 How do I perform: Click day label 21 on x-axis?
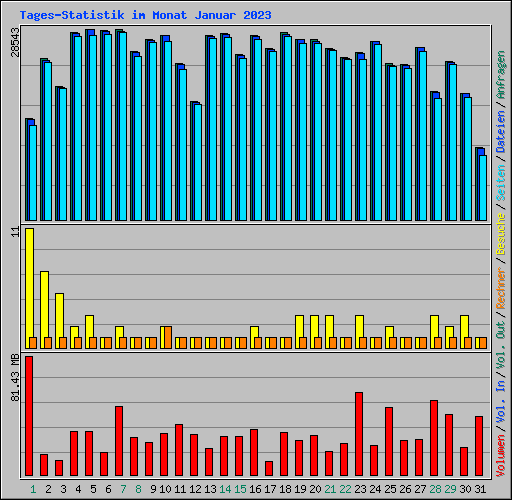[330, 489]
